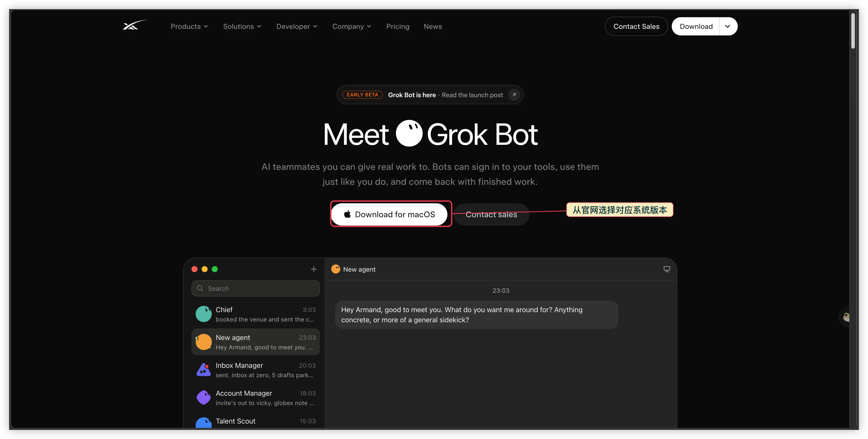The width and height of the screenshot is (868, 439).
Task: Click the Download header button
Action: click(696, 26)
